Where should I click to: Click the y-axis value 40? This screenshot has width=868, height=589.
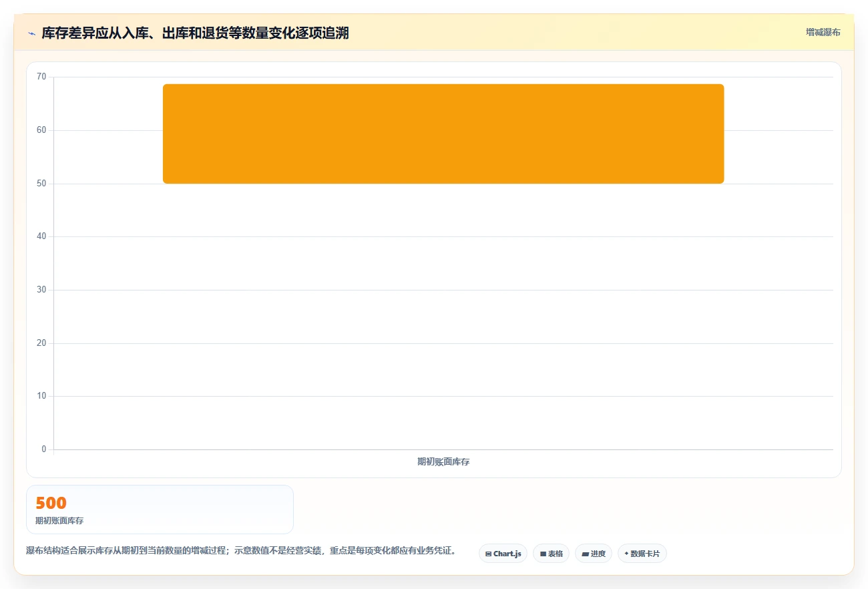pyautogui.click(x=41, y=236)
